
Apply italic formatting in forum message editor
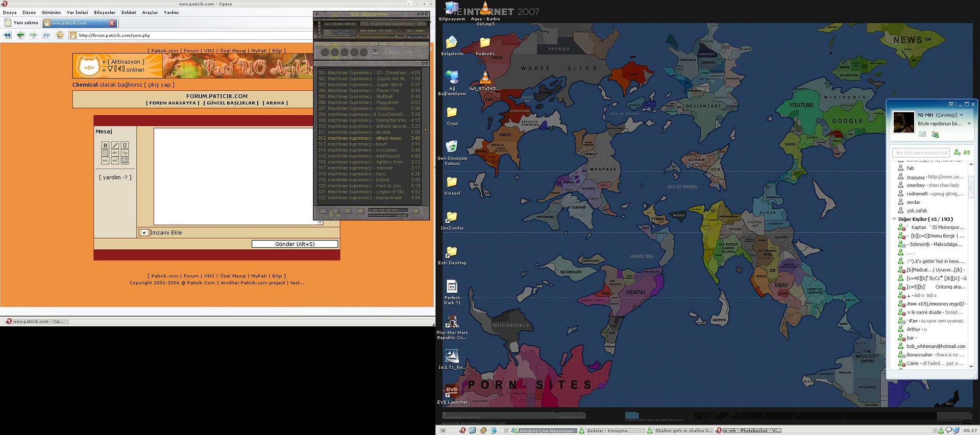tap(115, 145)
